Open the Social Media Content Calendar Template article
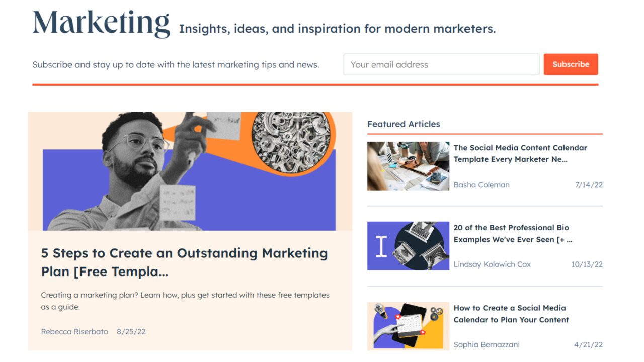The image size is (644, 362). click(520, 153)
